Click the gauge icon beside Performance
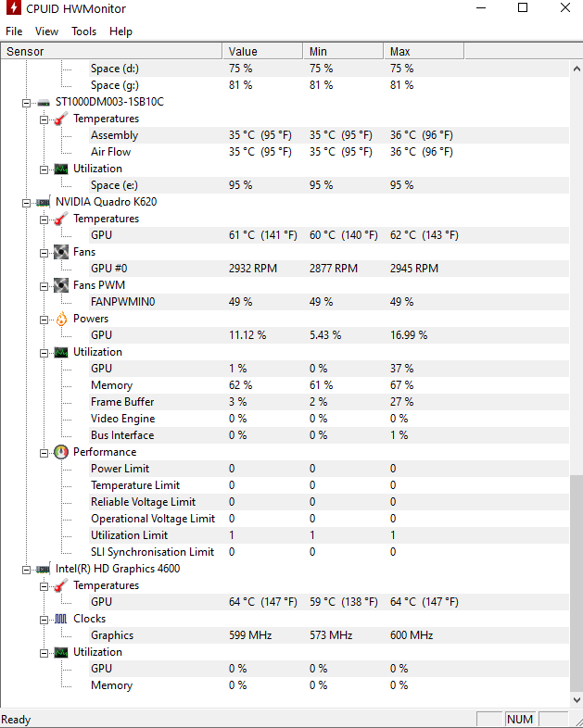The width and height of the screenshot is (583, 728). point(61,452)
